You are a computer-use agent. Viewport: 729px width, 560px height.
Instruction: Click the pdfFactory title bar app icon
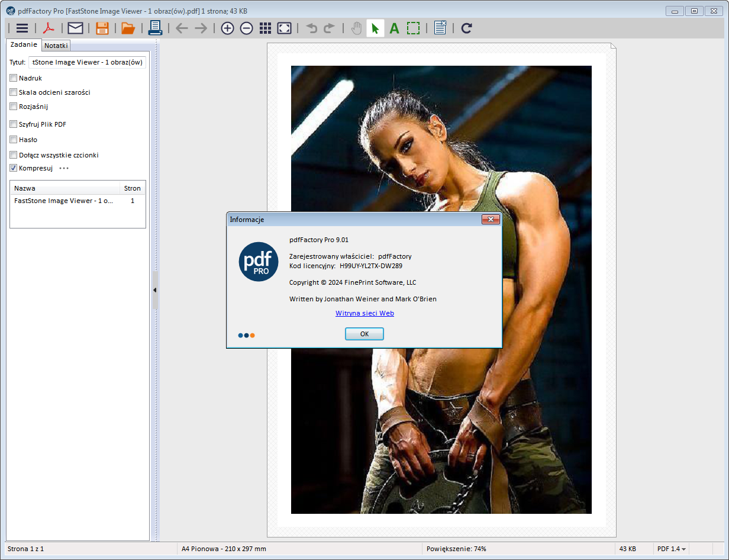click(11, 11)
